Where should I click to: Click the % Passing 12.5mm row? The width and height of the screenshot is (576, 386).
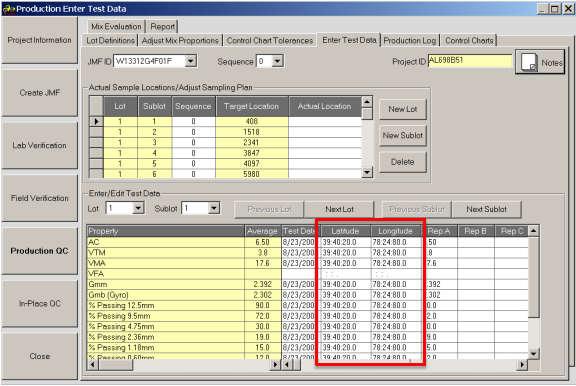(166, 306)
